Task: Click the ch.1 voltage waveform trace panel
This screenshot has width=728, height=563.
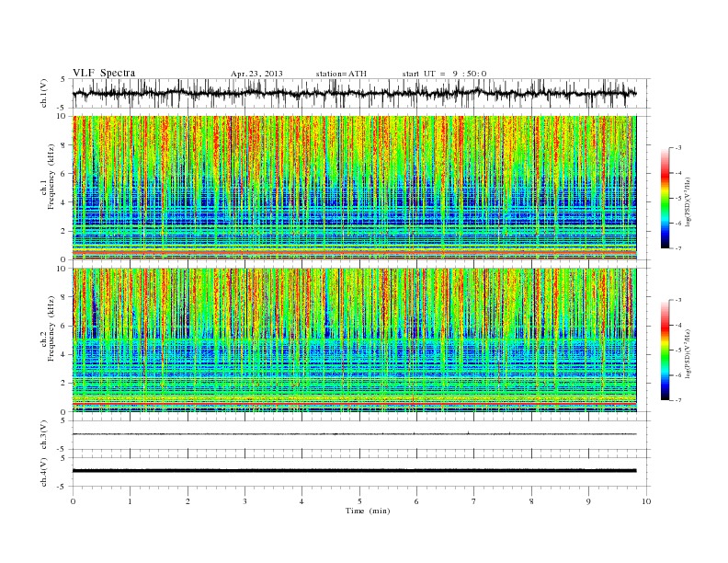Action: click(x=361, y=93)
